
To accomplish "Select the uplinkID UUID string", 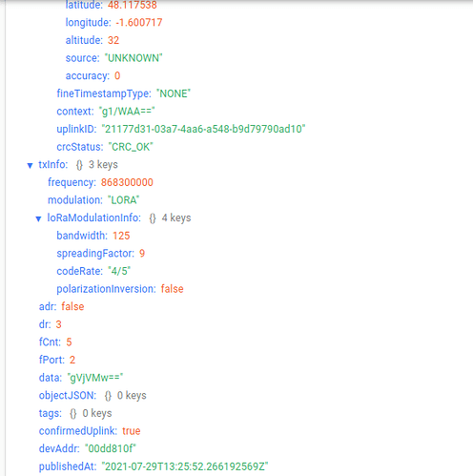I will [203, 129].
